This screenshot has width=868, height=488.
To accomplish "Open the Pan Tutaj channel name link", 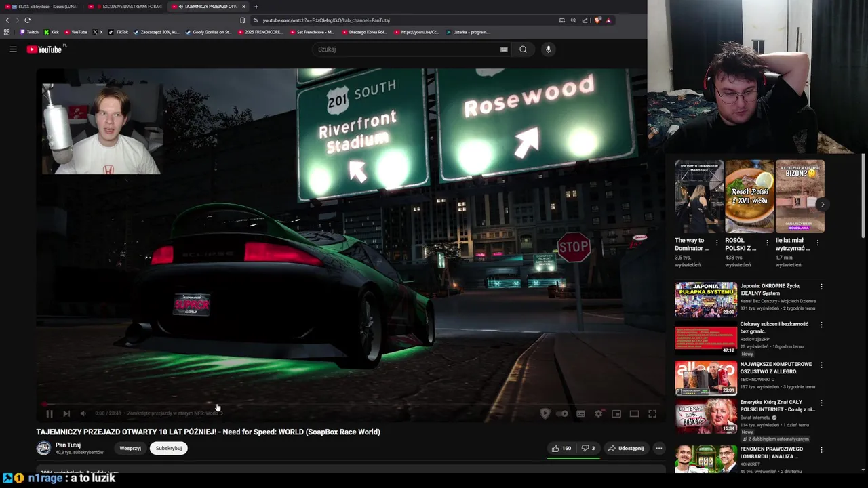I will 68,445.
